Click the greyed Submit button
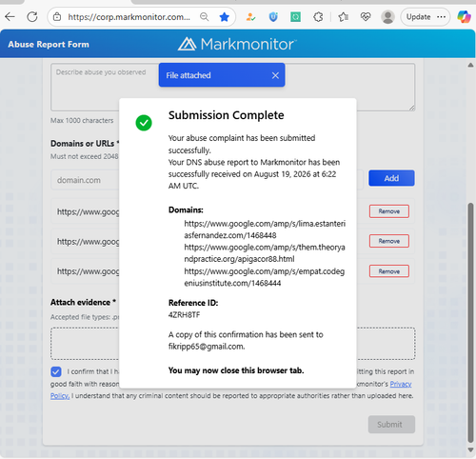The width and height of the screenshot is (476, 459). tap(391, 425)
